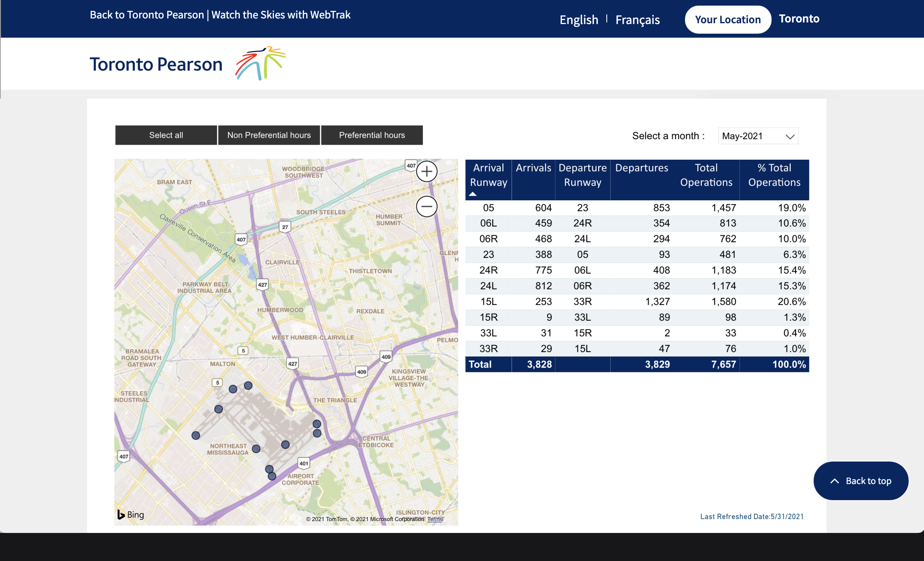Click the up-chevron icon in Back to top
This screenshot has width=924, height=561.
[834, 481]
